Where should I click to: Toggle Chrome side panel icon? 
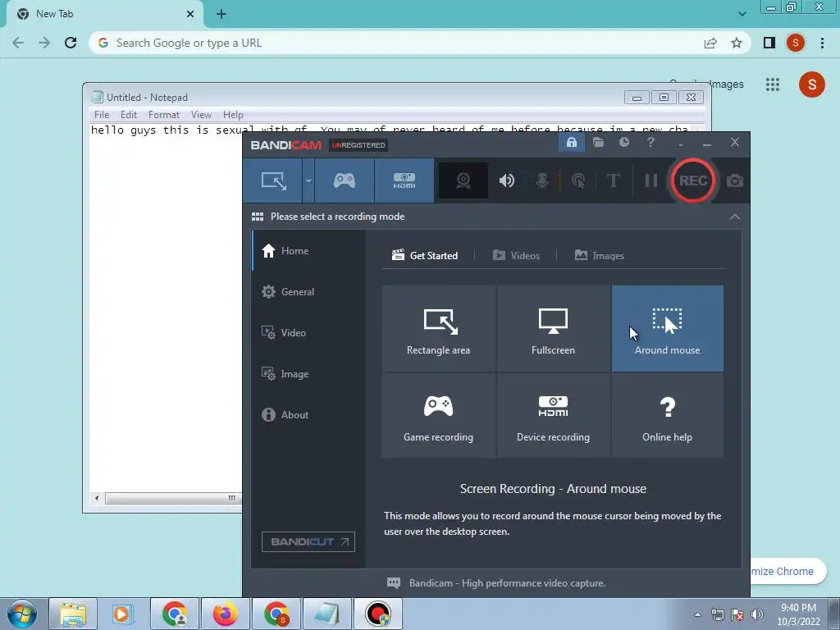(x=769, y=43)
